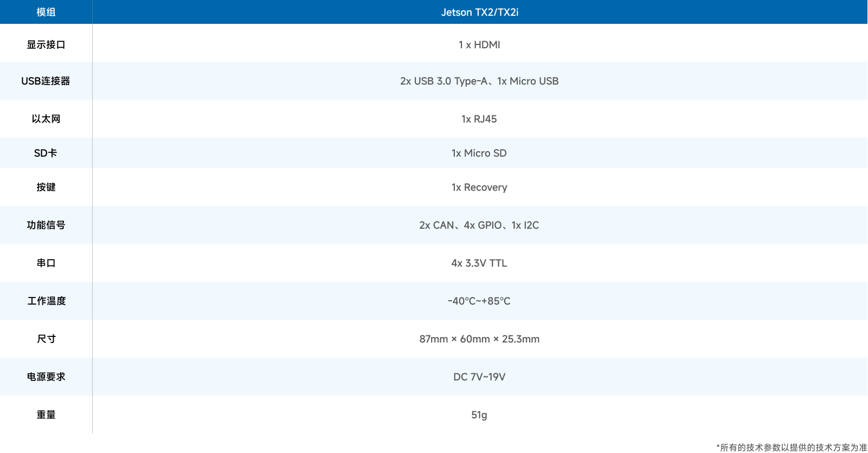Select the USB 3.0 Type-A, Micro USB value
The height and width of the screenshot is (453, 868).
479,81
